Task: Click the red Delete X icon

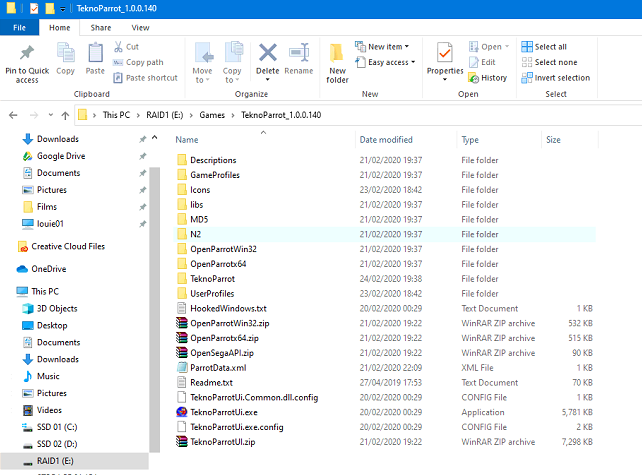Action: click(268, 53)
